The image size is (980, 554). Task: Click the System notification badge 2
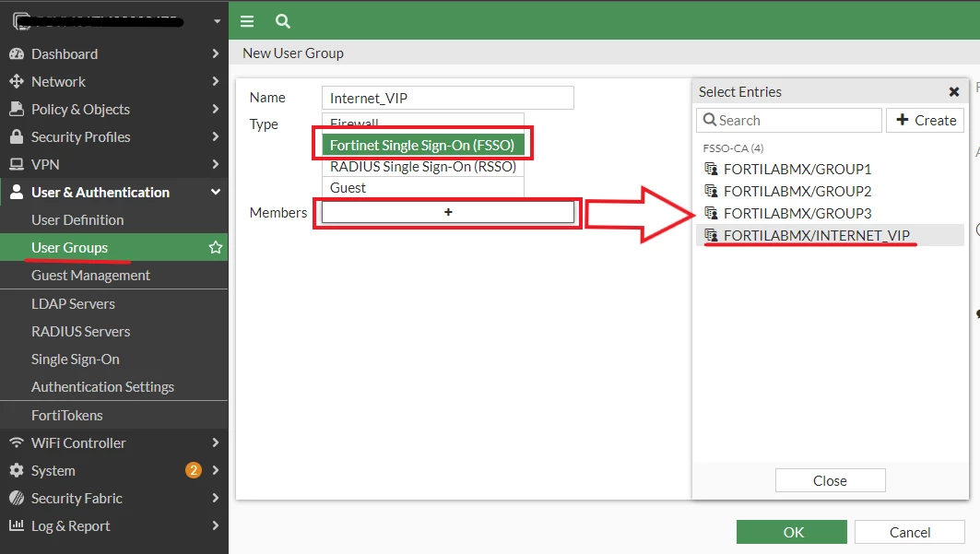click(194, 470)
